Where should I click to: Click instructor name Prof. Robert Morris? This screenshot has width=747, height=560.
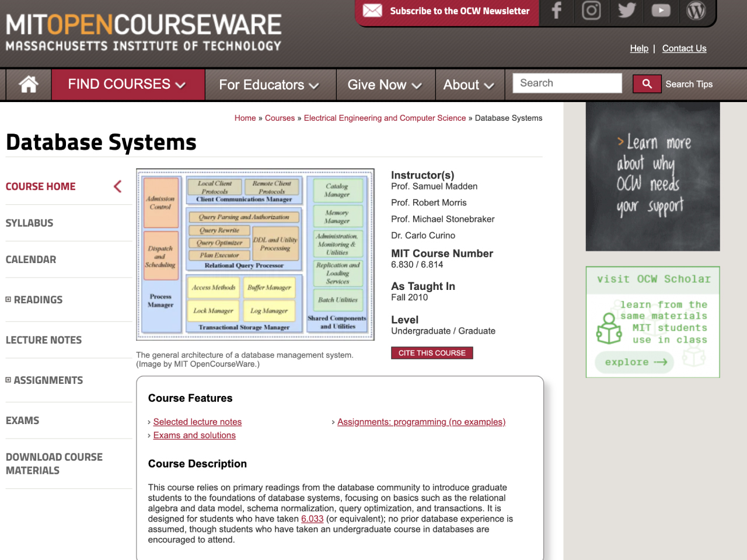[429, 202]
